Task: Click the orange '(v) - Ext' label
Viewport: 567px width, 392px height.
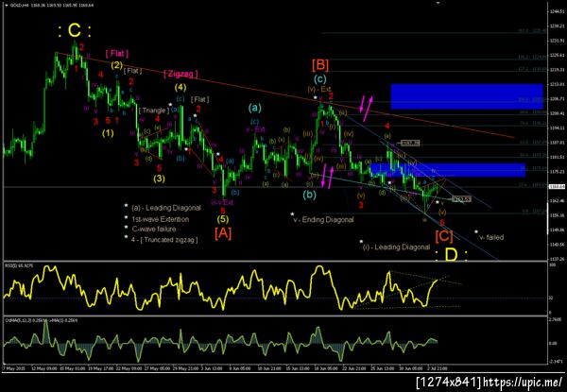Action: pyautogui.click(x=319, y=89)
